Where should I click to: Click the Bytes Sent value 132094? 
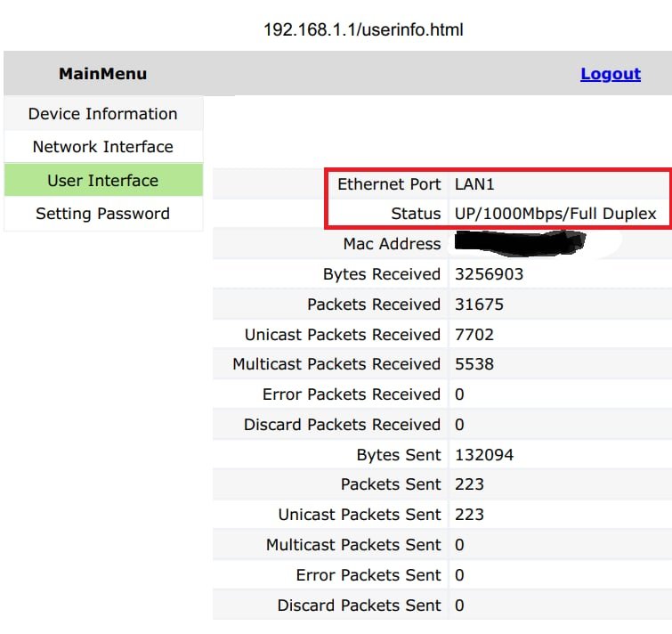483,455
